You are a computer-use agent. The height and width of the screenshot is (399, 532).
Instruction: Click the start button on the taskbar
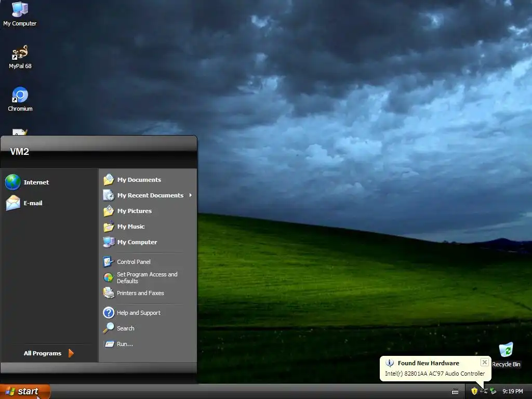coord(25,392)
